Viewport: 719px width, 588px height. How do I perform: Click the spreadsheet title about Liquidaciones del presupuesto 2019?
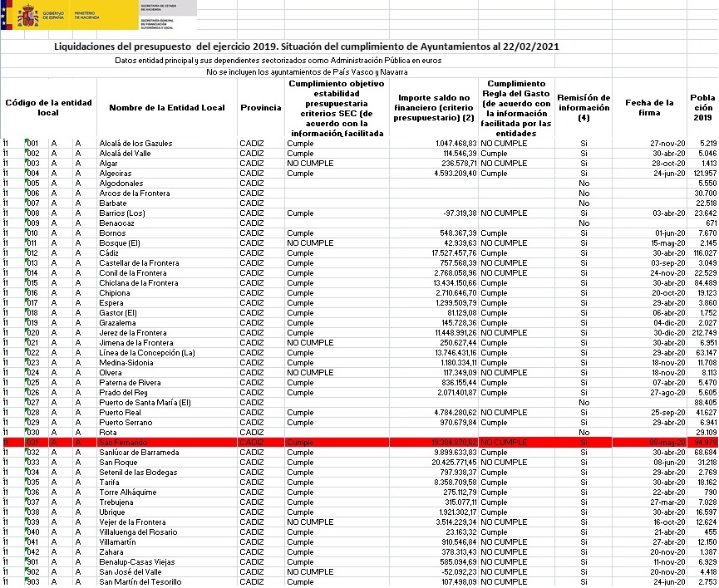tap(306, 47)
